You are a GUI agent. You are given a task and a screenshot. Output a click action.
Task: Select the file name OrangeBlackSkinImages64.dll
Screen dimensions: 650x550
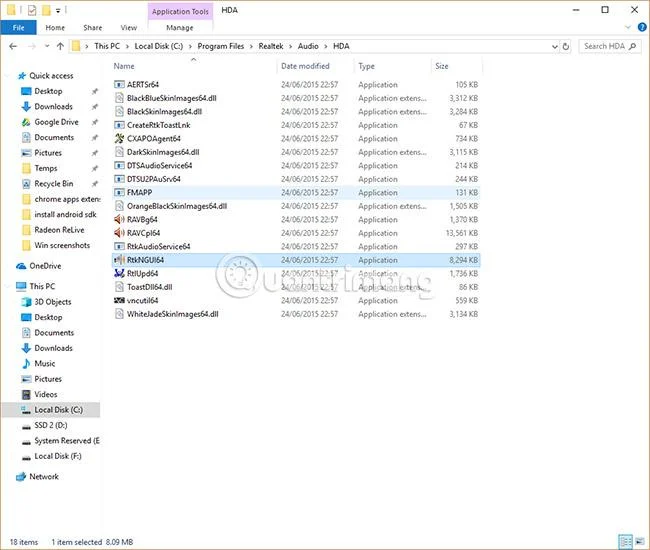point(177,206)
